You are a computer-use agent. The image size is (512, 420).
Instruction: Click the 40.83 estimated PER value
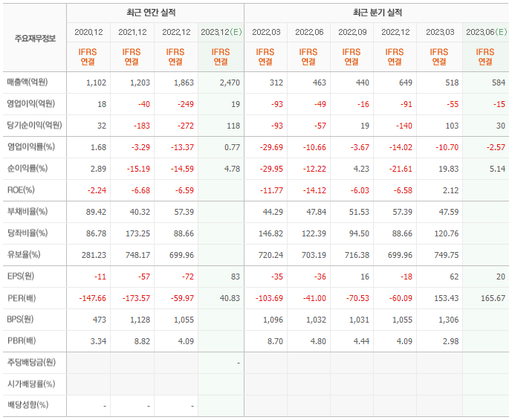[230, 298]
